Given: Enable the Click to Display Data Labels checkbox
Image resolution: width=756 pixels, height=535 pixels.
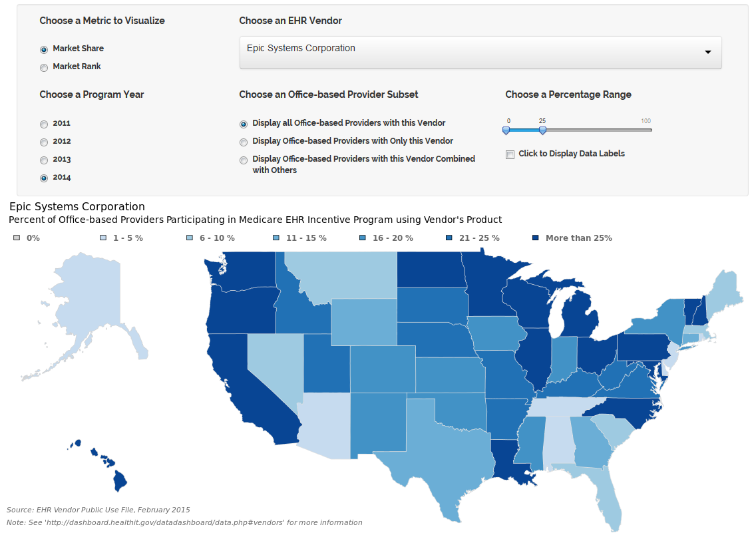Looking at the screenshot, I should tap(510, 154).
